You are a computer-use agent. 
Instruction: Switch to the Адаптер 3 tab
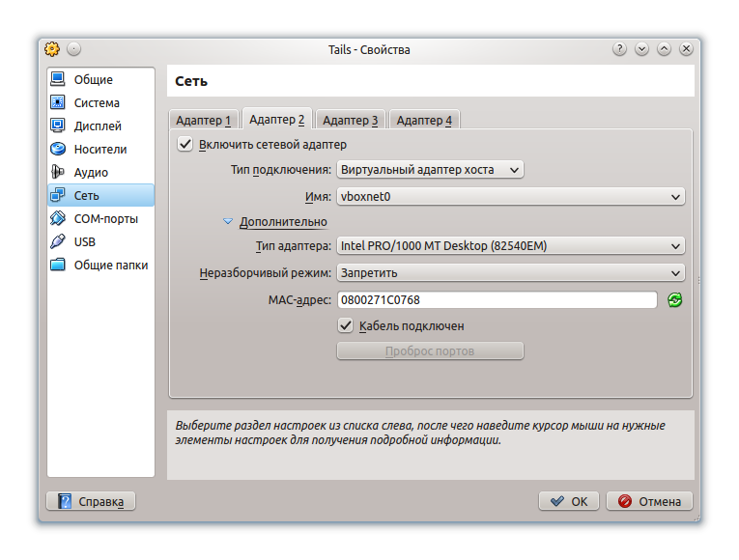[x=351, y=121]
